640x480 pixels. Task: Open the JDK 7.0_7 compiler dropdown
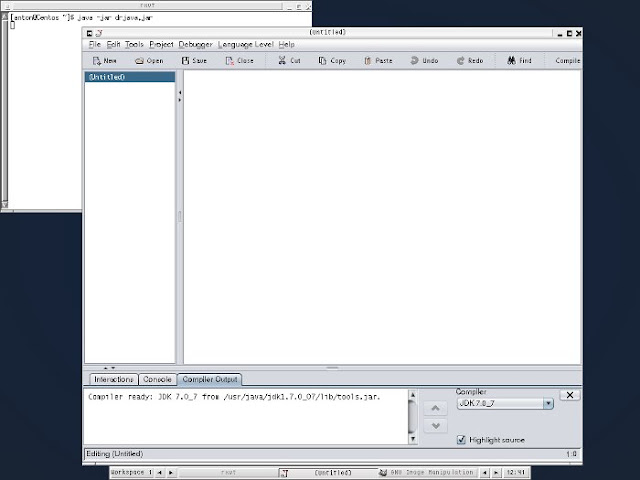click(x=505, y=403)
